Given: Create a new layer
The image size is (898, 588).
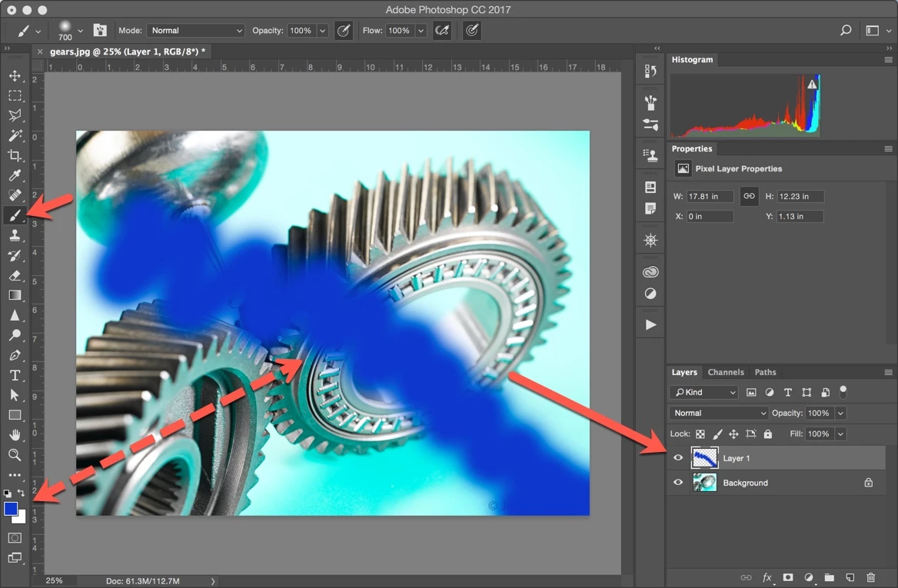Looking at the screenshot, I should (x=850, y=577).
